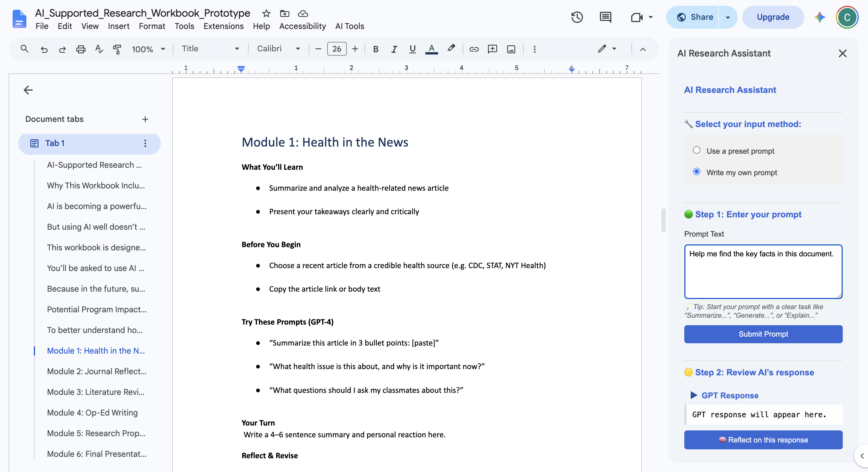Open the Accessibility menu
This screenshot has height=472, width=868.
click(303, 26)
